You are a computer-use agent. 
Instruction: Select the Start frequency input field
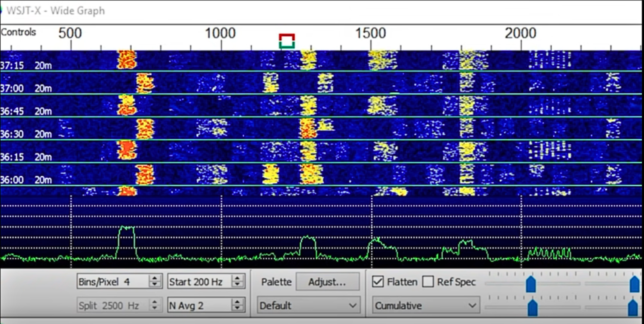pyautogui.click(x=197, y=282)
